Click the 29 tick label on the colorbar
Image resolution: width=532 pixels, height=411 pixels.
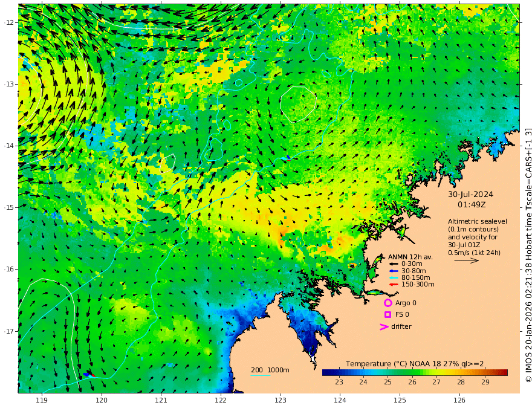pos(485,382)
